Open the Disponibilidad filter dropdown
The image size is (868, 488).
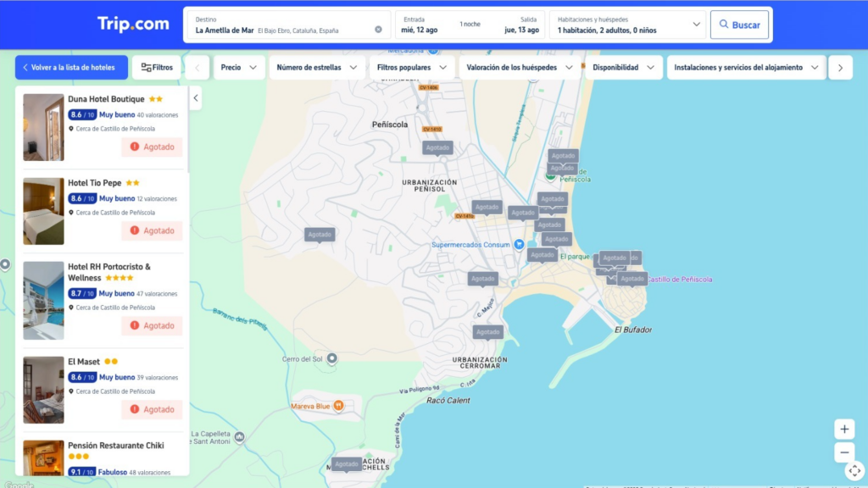tap(623, 68)
